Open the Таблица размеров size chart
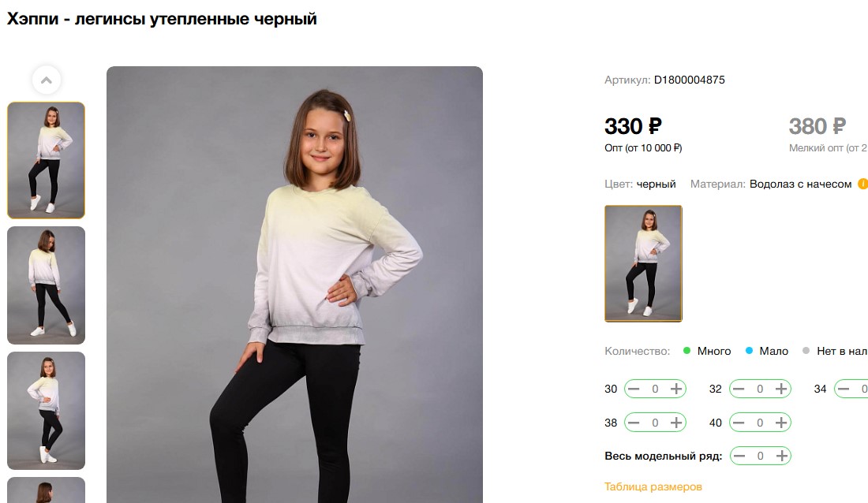868x503 pixels. [653, 486]
